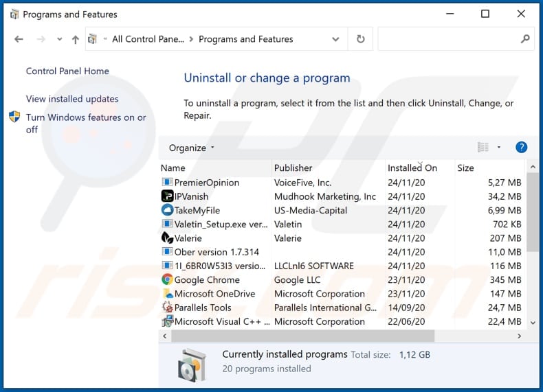Click the 1,12 GB total size

[414, 355]
